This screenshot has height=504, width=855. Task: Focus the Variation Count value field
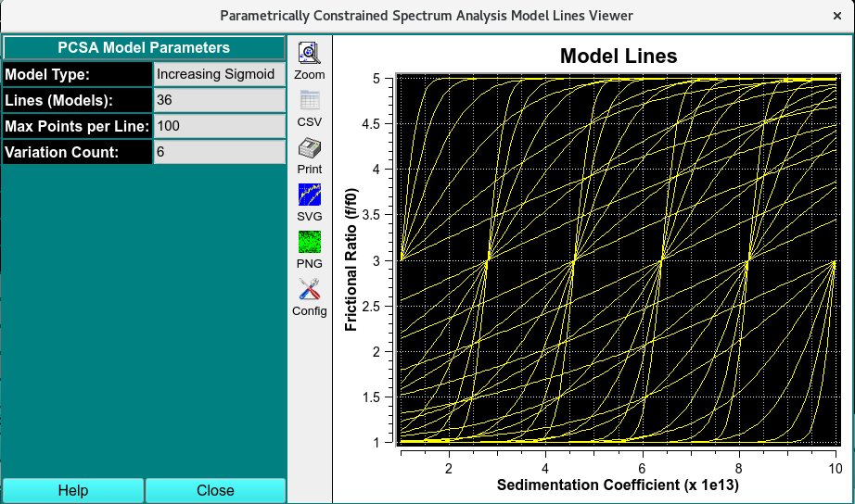219,152
